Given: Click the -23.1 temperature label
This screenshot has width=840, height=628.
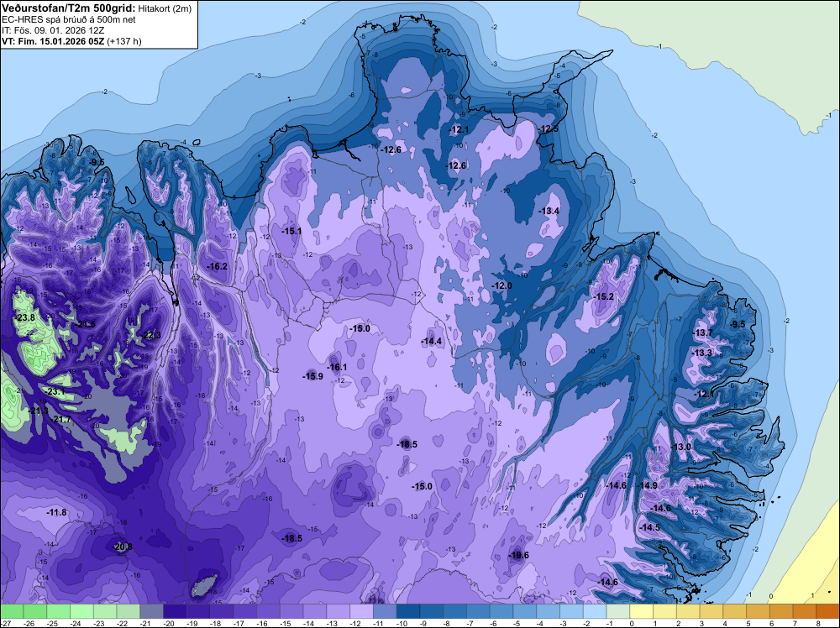Looking at the screenshot, I should 55,391.
